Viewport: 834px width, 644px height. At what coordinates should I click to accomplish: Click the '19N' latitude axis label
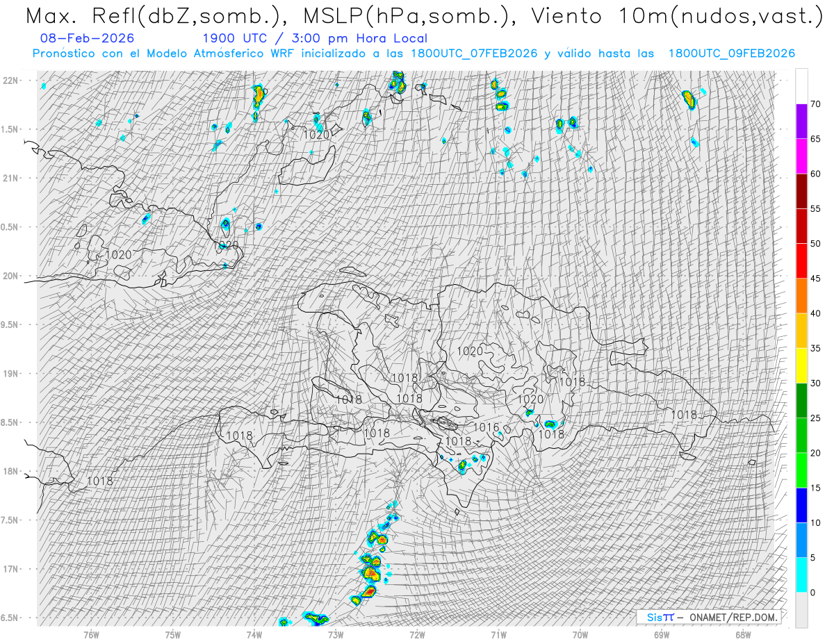pyautogui.click(x=10, y=374)
